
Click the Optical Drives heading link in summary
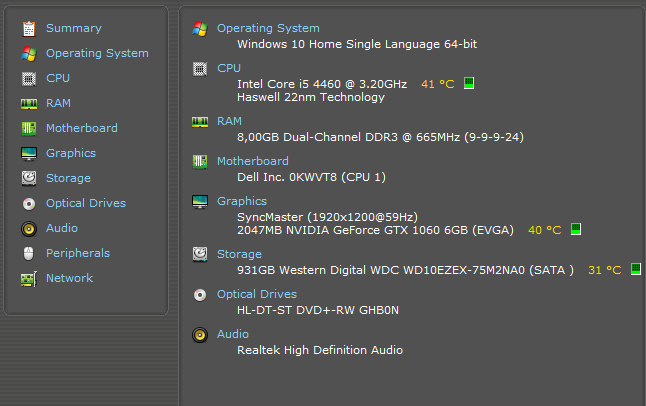coord(257,294)
